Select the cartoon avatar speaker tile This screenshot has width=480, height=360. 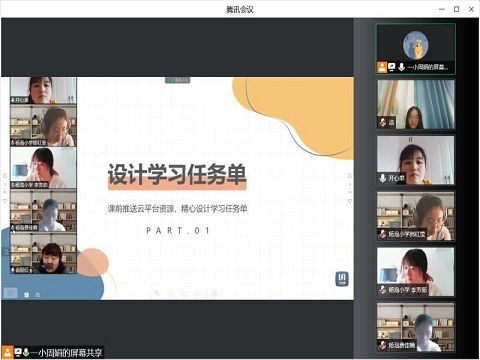coord(416,49)
